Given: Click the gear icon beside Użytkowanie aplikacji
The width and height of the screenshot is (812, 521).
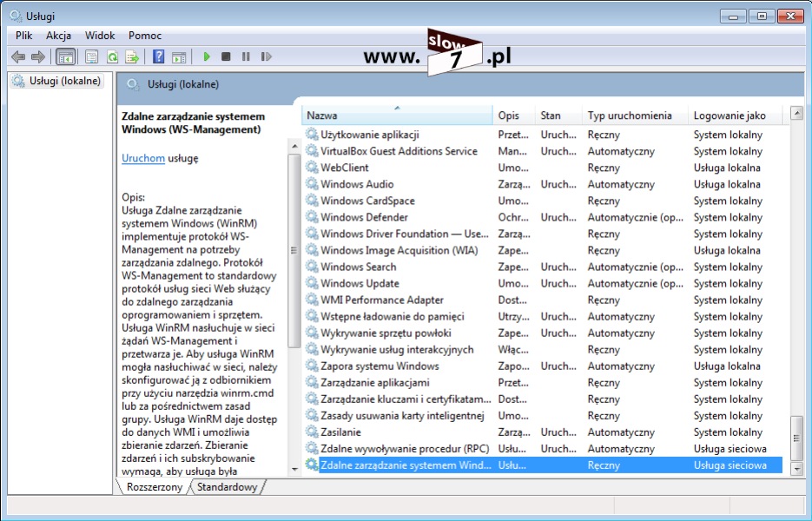Looking at the screenshot, I should click(311, 134).
